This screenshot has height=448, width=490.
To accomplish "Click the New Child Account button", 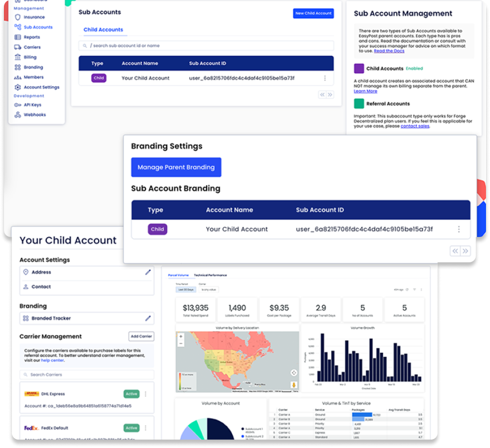I will (x=313, y=13).
